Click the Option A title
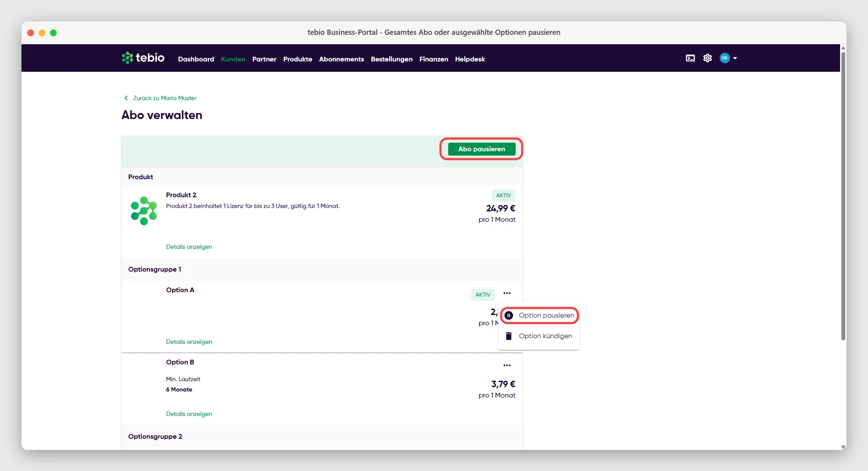 coord(180,290)
